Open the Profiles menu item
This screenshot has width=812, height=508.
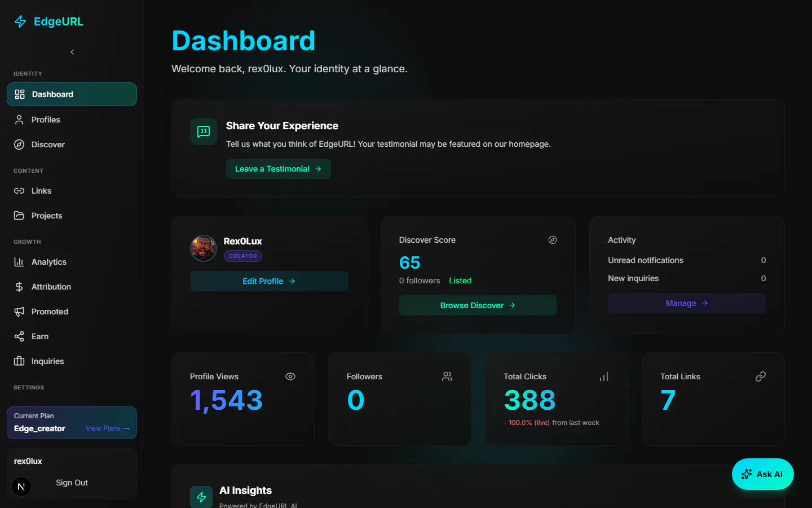tap(72, 120)
